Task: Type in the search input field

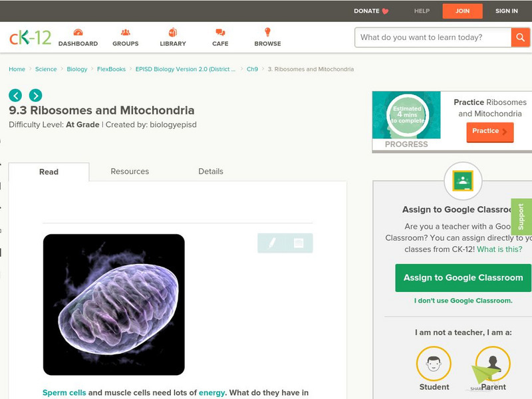Action: pyautogui.click(x=432, y=37)
